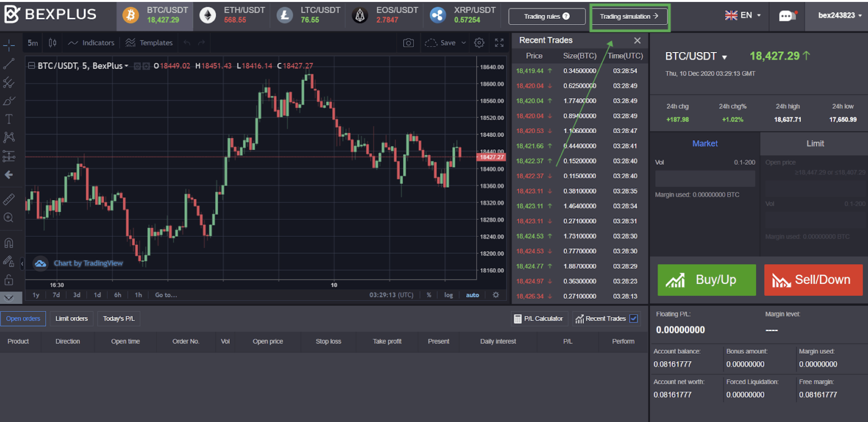The height and width of the screenshot is (422, 868).
Task: Toggle stay in drawing mode pencil lock
Action: coord(9,262)
